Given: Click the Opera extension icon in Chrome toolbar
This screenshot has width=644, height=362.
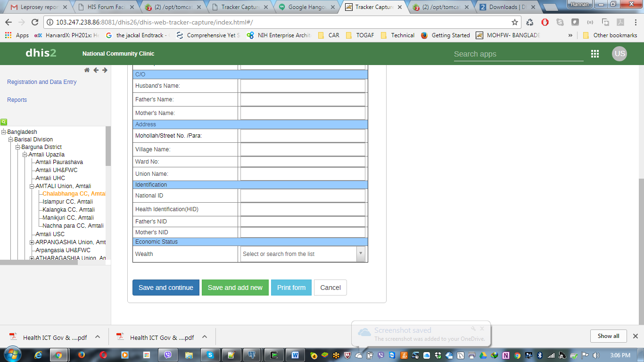Looking at the screenshot, I should point(545,22).
